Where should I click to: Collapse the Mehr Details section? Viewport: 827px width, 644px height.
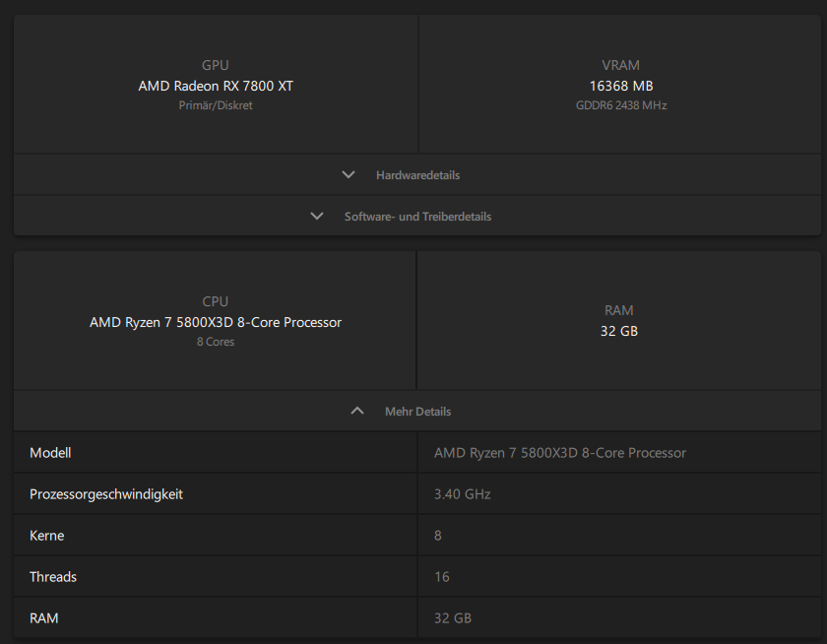pos(416,411)
